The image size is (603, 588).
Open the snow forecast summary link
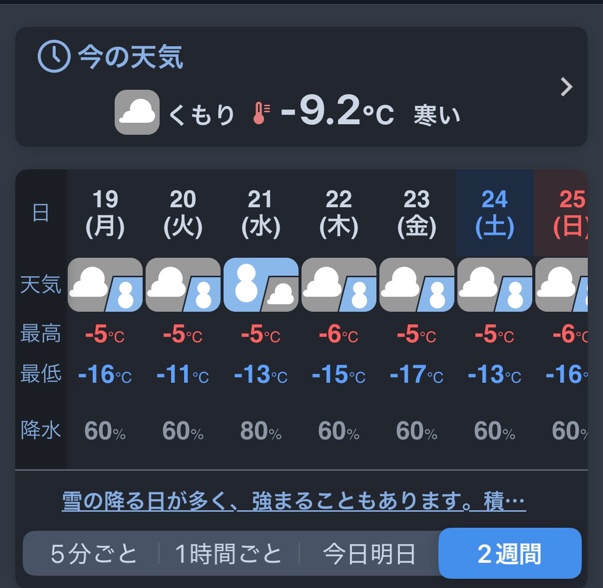tap(294, 501)
